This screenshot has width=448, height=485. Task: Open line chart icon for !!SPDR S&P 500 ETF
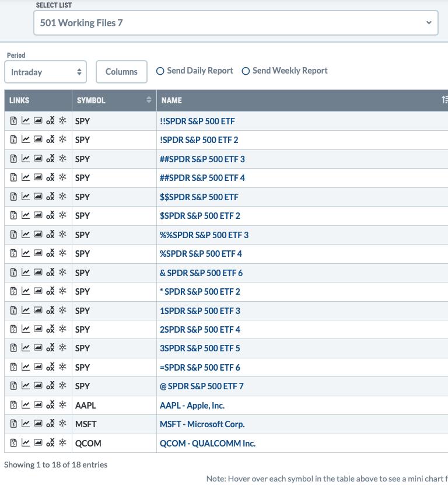click(26, 121)
